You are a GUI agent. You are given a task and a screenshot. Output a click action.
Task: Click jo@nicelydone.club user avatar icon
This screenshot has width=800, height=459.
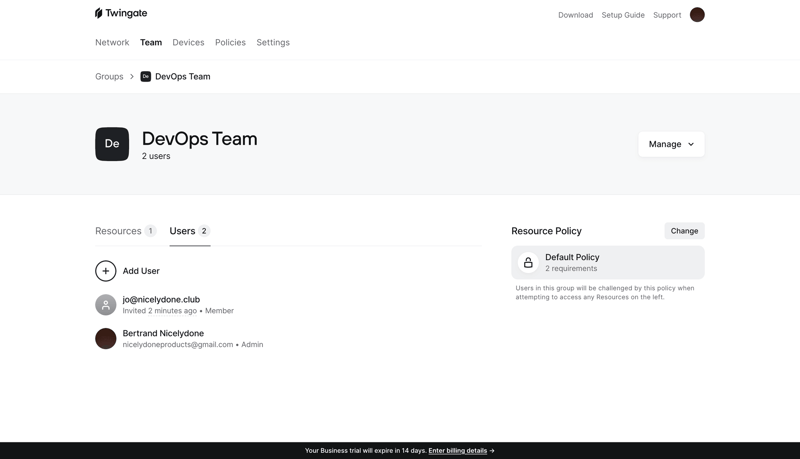coord(106,305)
